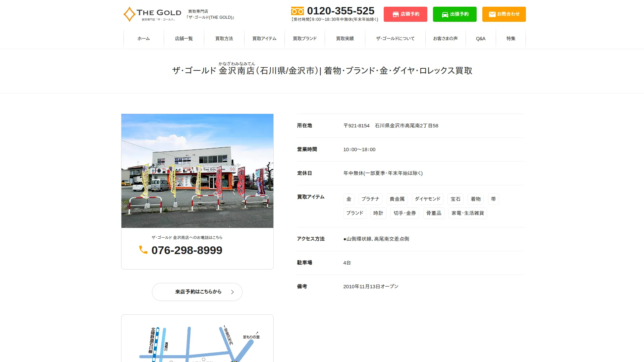Viewport: 644px width, 362px height.
Task: Click the free-dial phone icon
Action: [x=298, y=11]
